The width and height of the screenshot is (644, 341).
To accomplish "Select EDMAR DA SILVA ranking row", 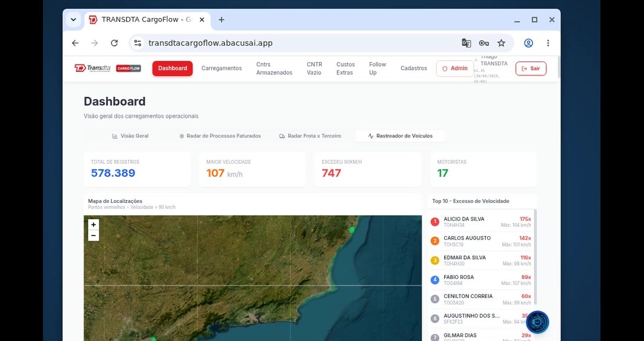I will coord(481,260).
